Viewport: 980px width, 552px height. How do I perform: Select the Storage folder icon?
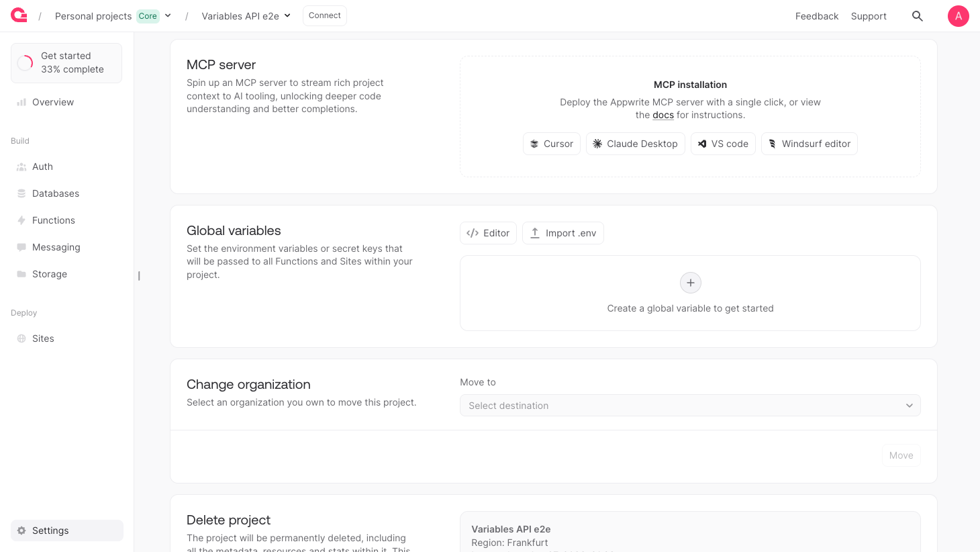(22, 274)
